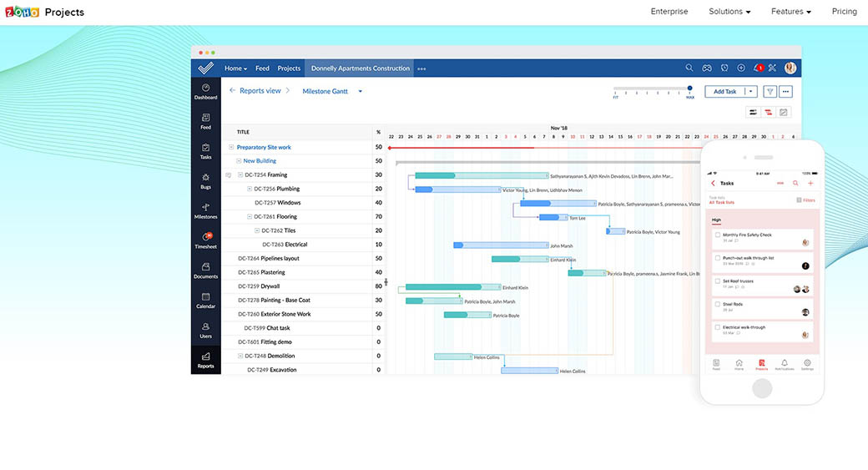Open the Milestones sidebar section
The height and width of the screenshot is (470, 868).
click(x=205, y=210)
